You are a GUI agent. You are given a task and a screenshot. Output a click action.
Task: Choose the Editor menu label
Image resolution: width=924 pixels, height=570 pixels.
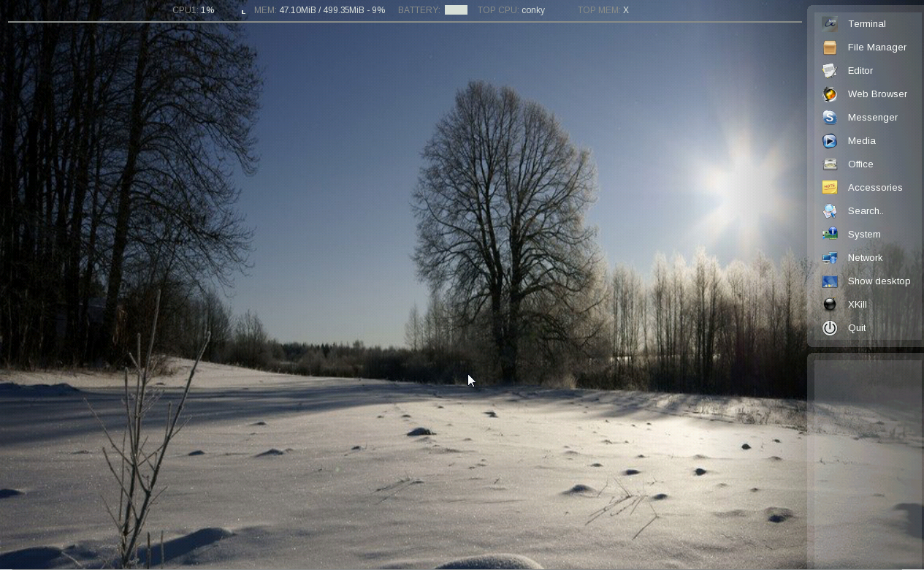(x=860, y=71)
